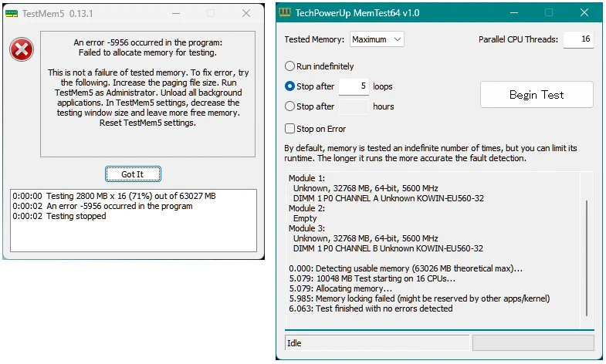
Task: Click the TestMem5 title bar app icon
Action: click(x=12, y=14)
